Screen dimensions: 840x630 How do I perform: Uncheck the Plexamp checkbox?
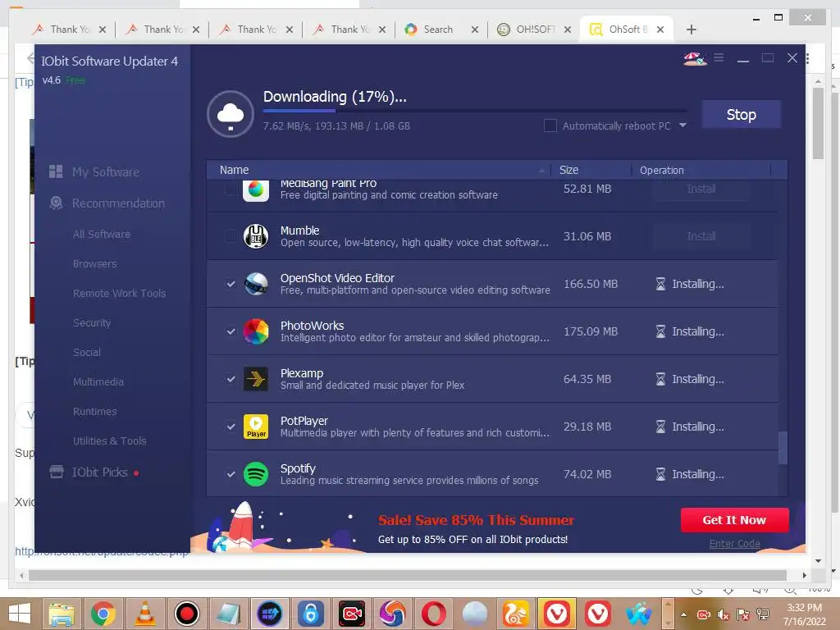(x=231, y=379)
